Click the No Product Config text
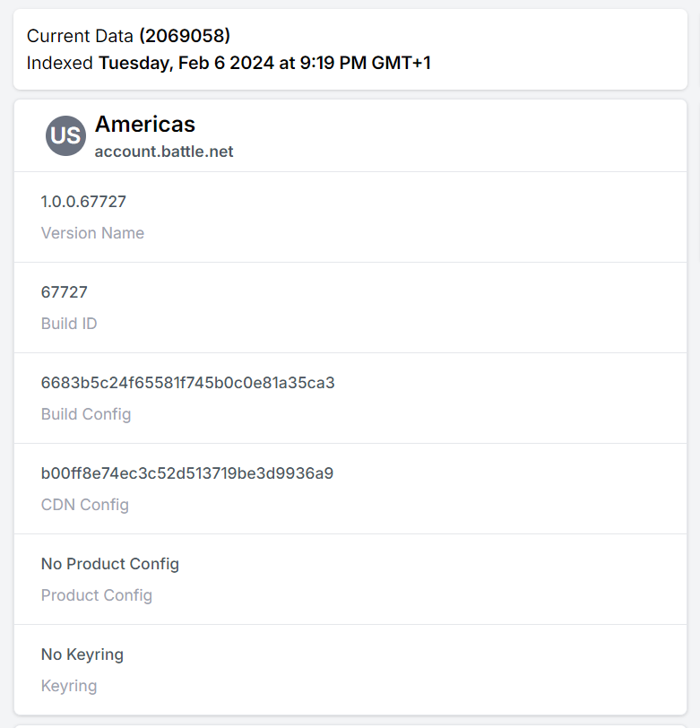 tap(110, 564)
